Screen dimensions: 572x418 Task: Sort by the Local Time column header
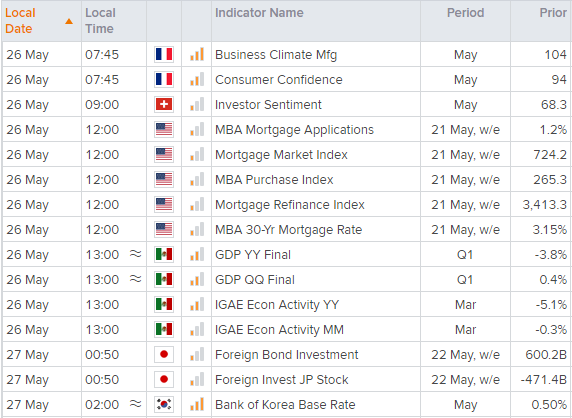pyautogui.click(x=100, y=21)
